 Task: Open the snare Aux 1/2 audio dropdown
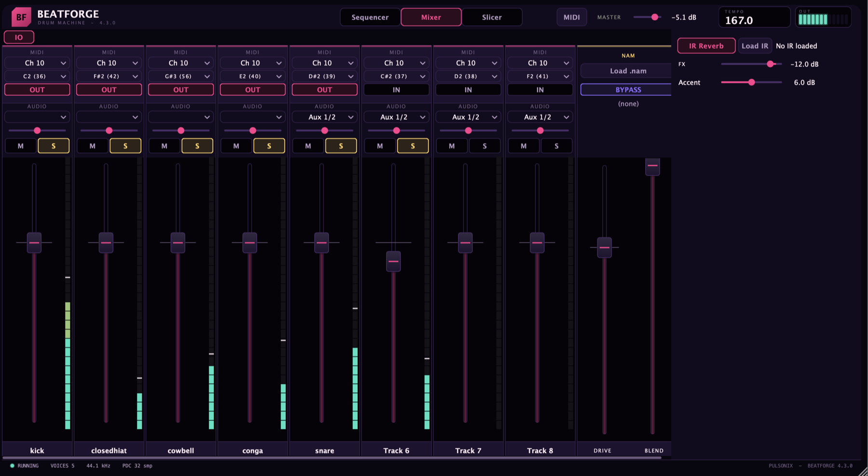point(325,117)
